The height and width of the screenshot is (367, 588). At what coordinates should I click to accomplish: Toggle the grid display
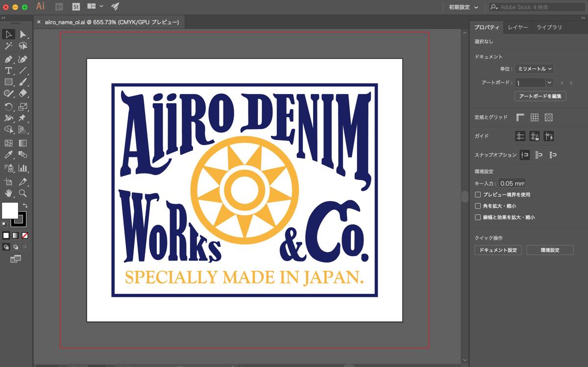[535, 118]
